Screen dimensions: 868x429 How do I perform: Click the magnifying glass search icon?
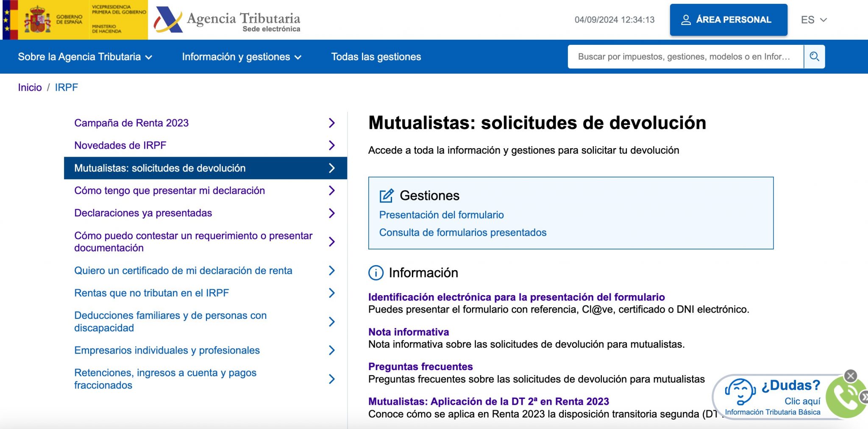814,56
